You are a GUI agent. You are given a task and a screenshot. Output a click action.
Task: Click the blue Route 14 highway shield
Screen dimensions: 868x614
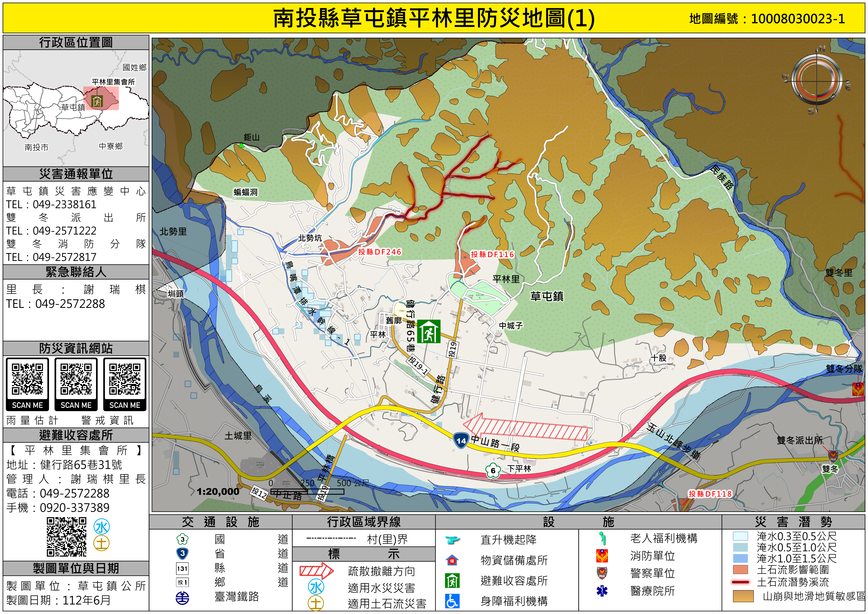point(461,440)
